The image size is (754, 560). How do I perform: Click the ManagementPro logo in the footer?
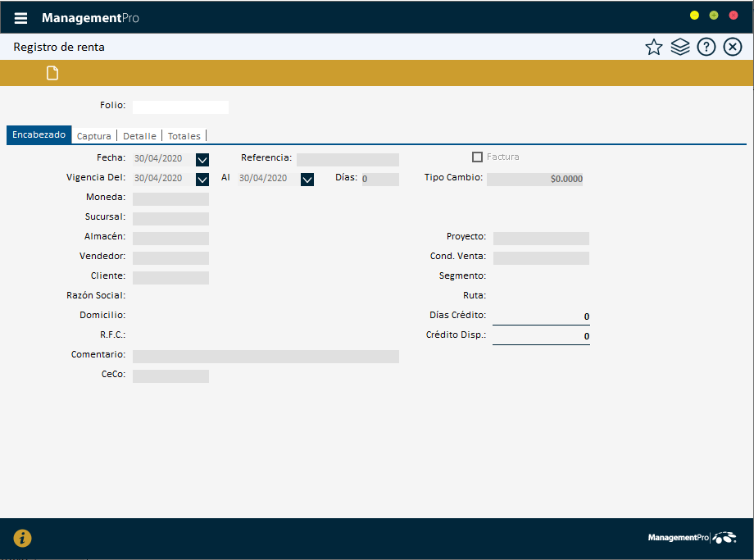point(692,537)
